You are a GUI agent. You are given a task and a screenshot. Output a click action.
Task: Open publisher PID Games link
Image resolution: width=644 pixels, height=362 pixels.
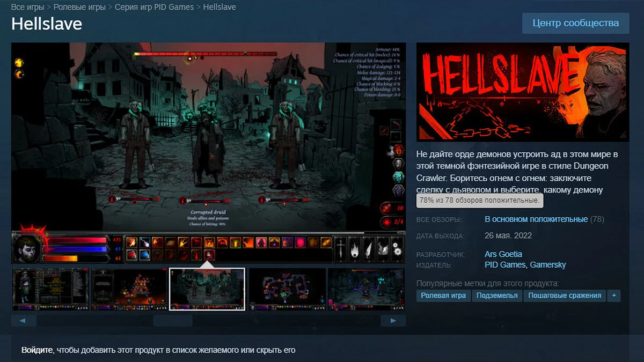tap(506, 265)
